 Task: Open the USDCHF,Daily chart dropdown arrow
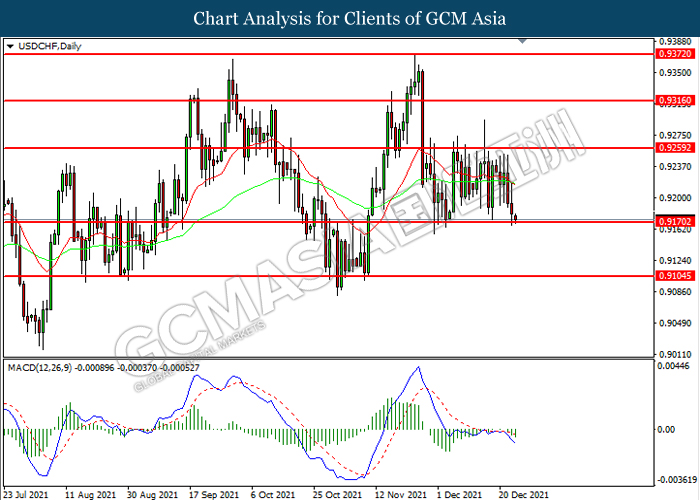10,46
